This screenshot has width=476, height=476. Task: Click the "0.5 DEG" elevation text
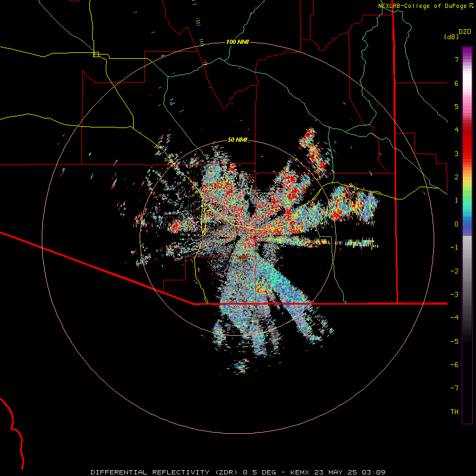click(x=260, y=472)
